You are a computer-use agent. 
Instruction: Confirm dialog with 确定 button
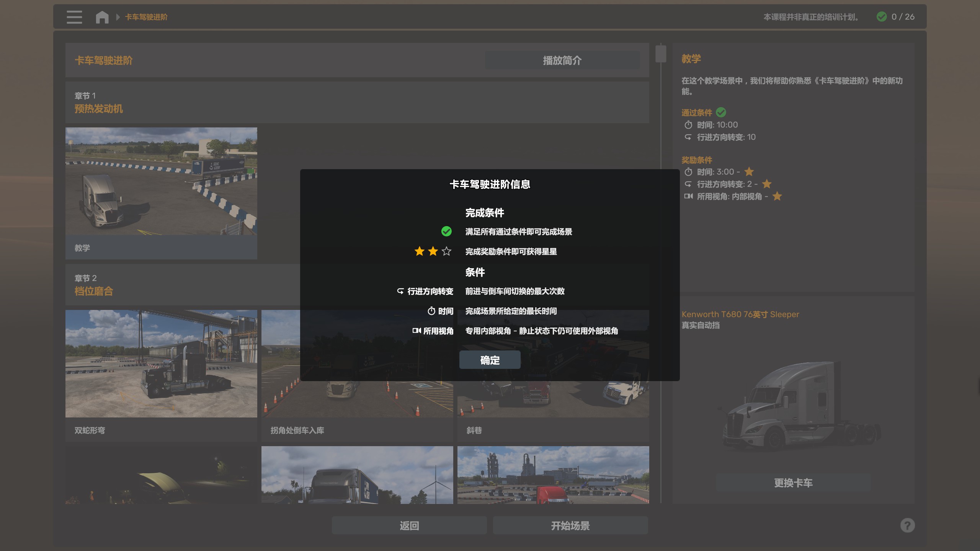(x=490, y=360)
